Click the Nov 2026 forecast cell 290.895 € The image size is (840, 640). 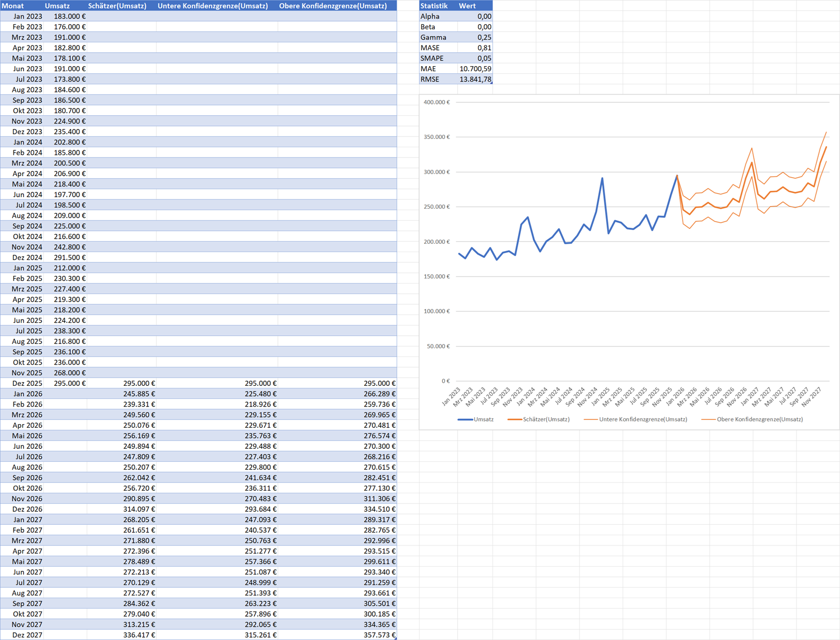coord(121,498)
